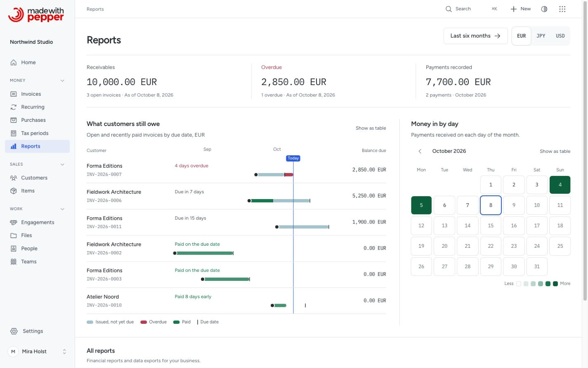Open the Invoices icon in sidebar

pos(14,94)
